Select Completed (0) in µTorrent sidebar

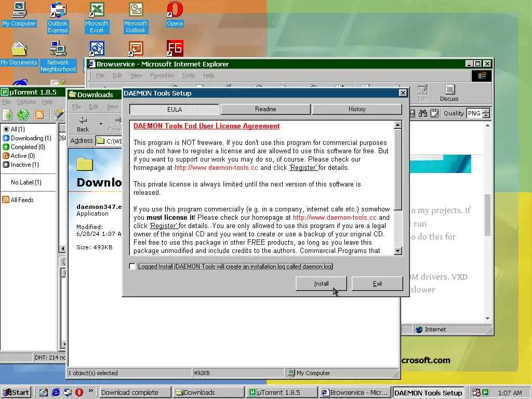tap(24, 147)
